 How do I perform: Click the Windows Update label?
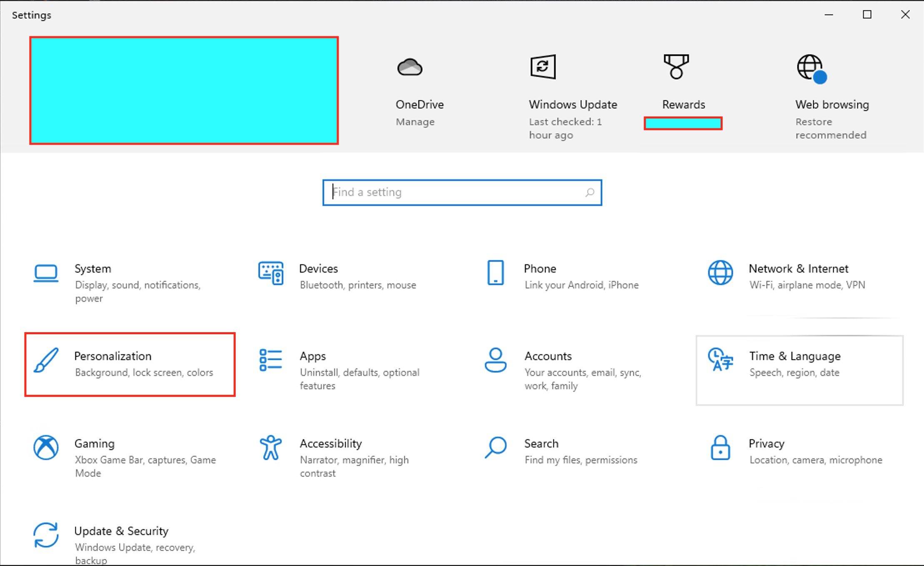click(x=573, y=105)
